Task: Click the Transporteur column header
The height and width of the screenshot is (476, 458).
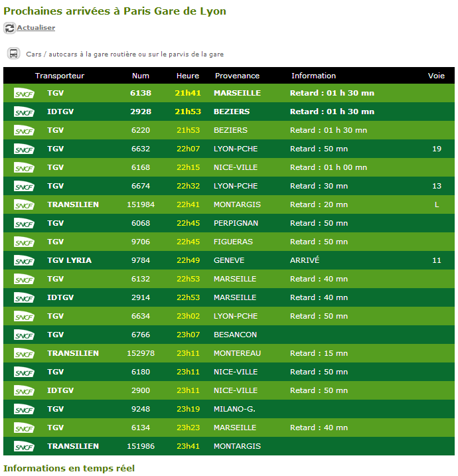Action: pyautogui.click(x=60, y=76)
